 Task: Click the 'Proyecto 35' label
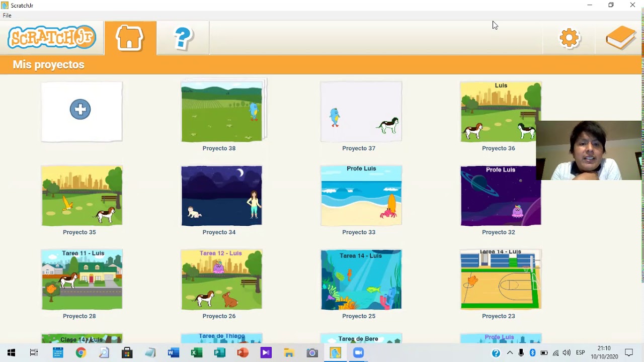click(79, 232)
